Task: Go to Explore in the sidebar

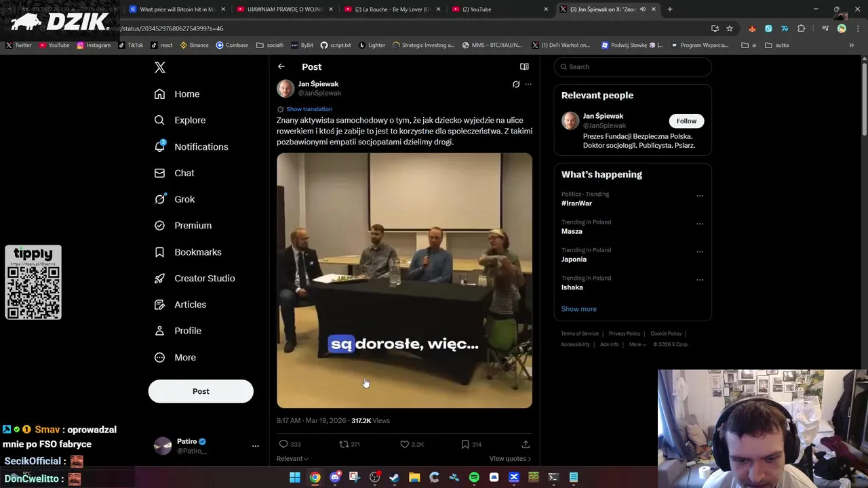Action: click(179, 121)
